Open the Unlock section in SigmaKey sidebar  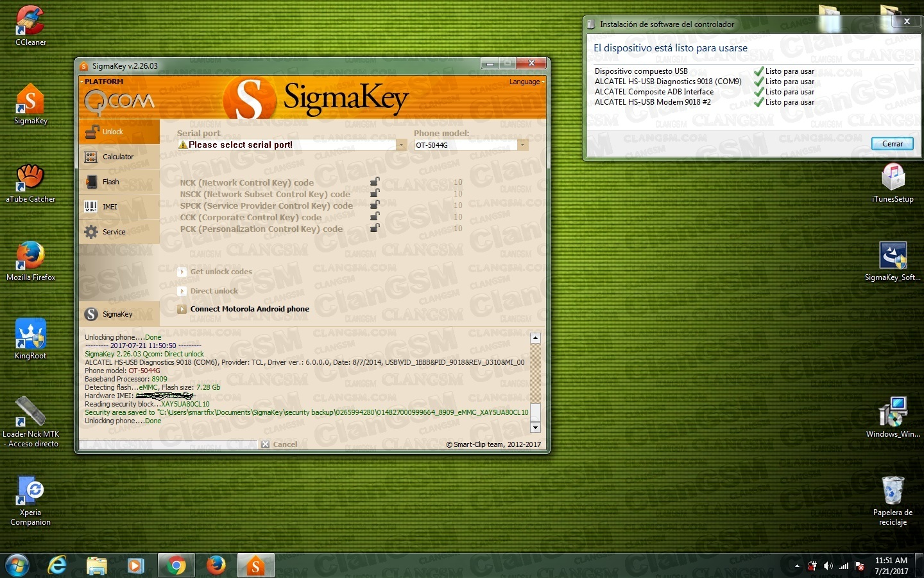point(119,132)
